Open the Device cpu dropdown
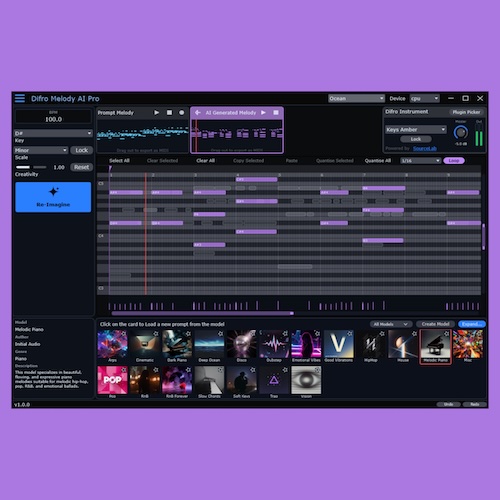The width and height of the screenshot is (500, 500). [425, 98]
